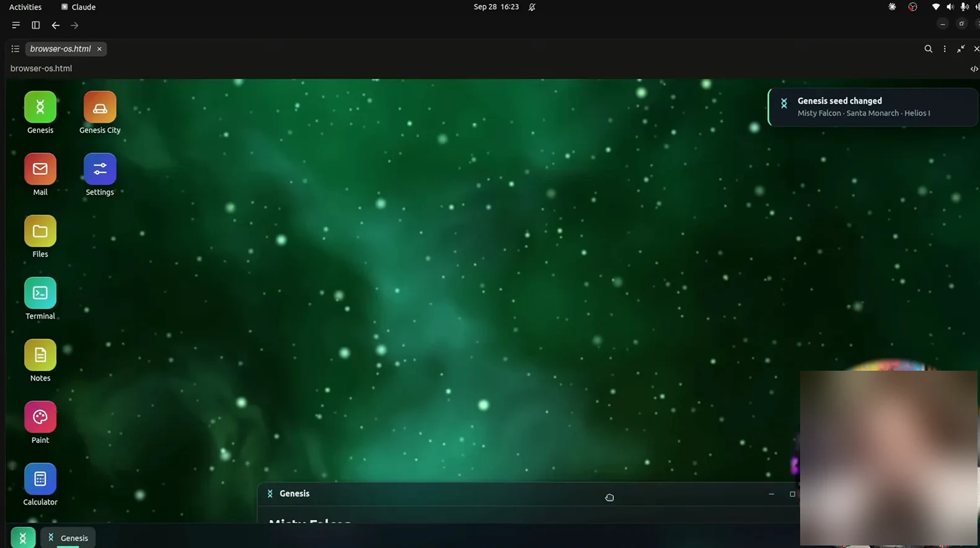
Task: Click the muted notifications bell icon
Action: 532,7
